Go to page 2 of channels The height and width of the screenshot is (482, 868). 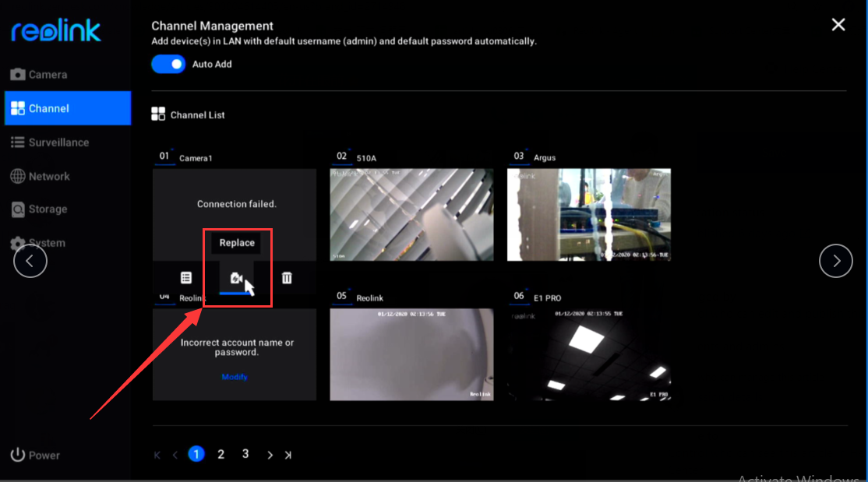221,454
